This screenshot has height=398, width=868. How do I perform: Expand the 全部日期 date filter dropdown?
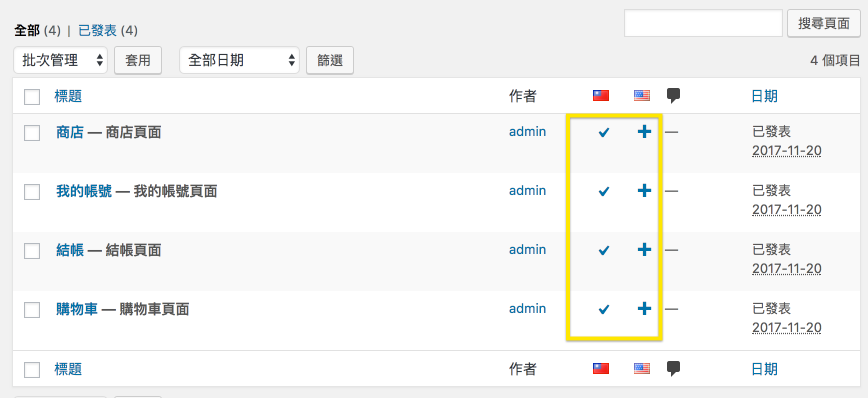click(239, 60)
